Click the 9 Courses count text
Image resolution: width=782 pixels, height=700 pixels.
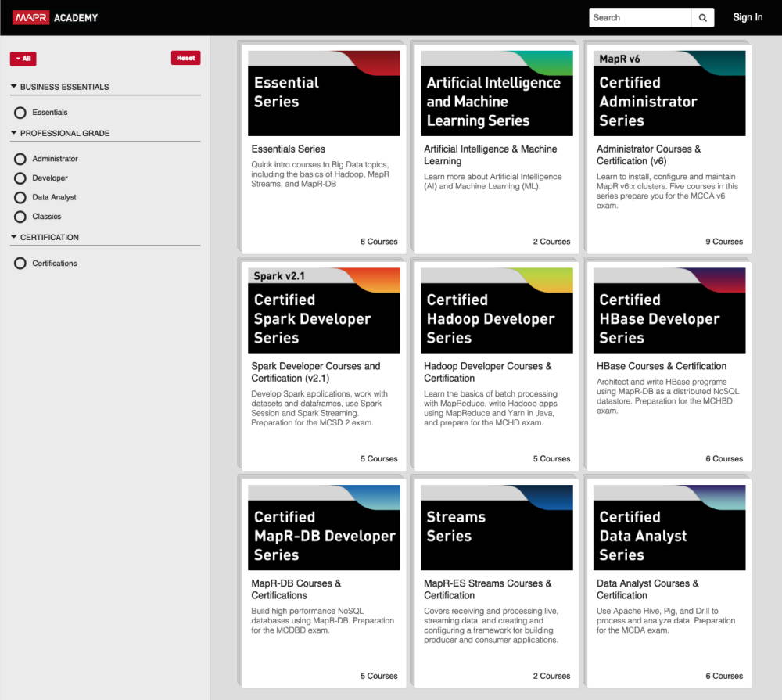tap(724, 242)
